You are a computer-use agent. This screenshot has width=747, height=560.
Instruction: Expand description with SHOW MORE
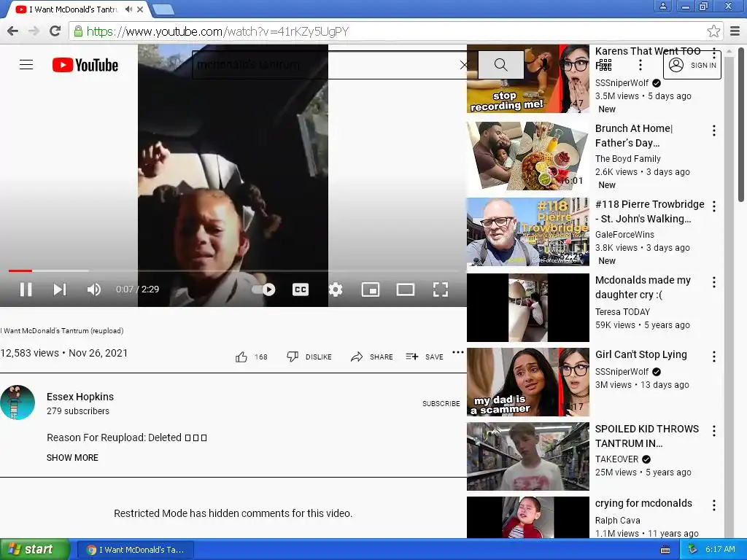[72, 458]
